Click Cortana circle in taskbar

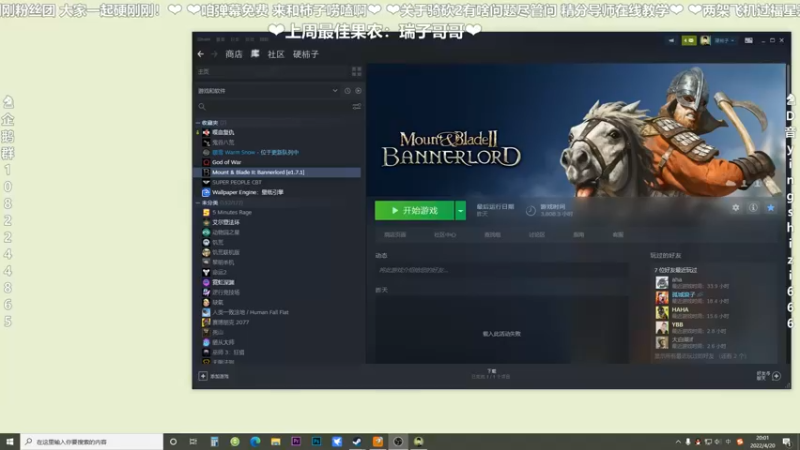[173, 441]
